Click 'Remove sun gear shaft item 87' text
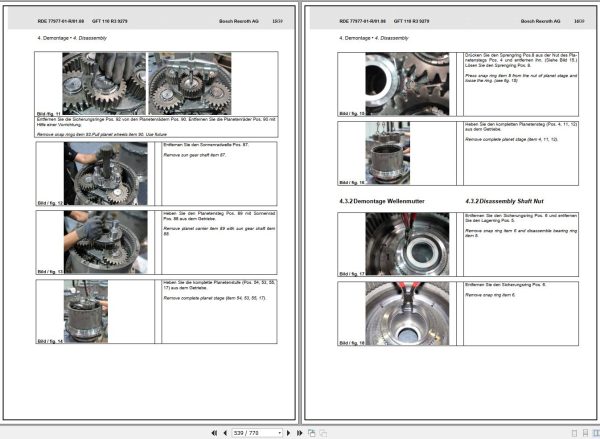The image size is (600, 439). coord(194,155)
